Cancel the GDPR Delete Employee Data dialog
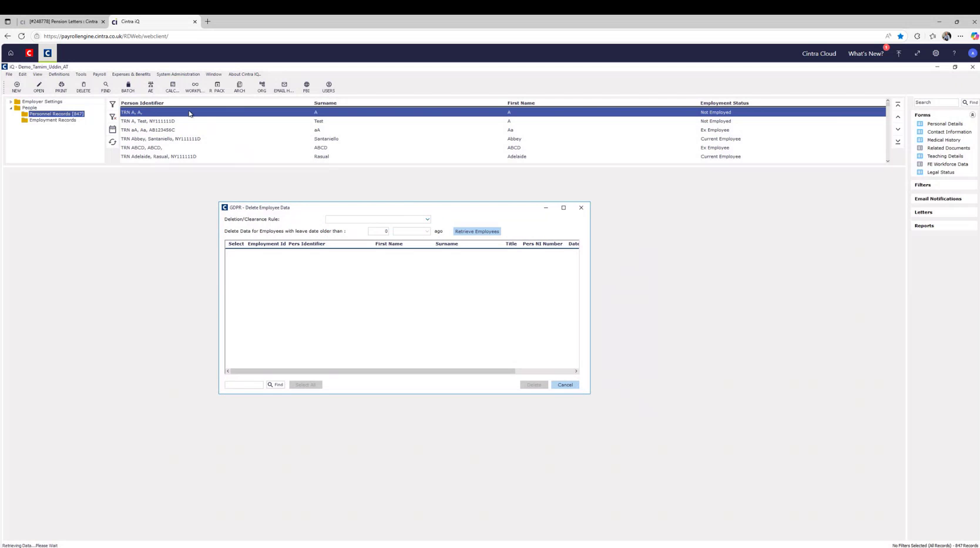The image size is (980, 548). [x=564, y=385]
